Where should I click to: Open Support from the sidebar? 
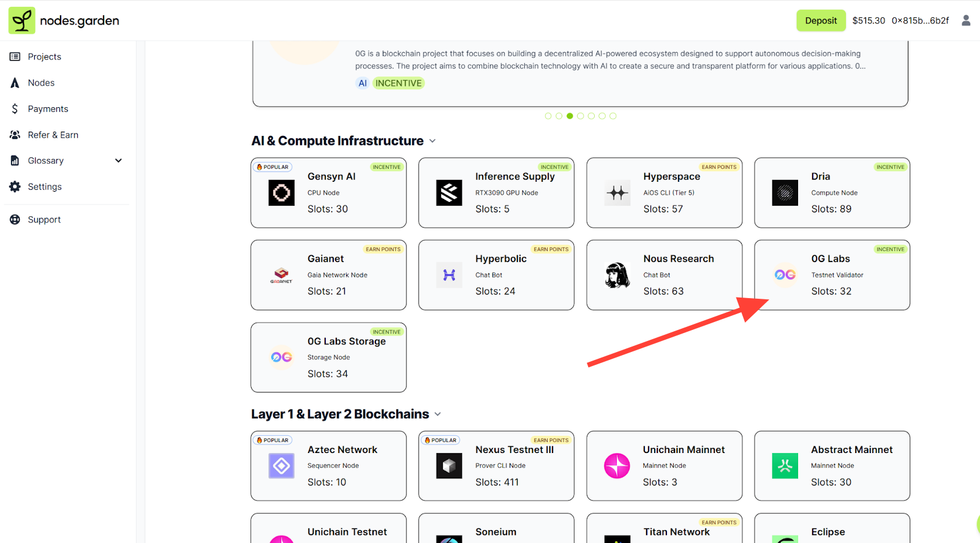(44, 219)
